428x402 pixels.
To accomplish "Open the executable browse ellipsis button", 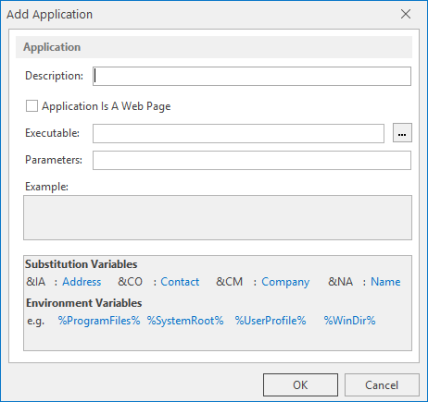I will click(402, 133).
